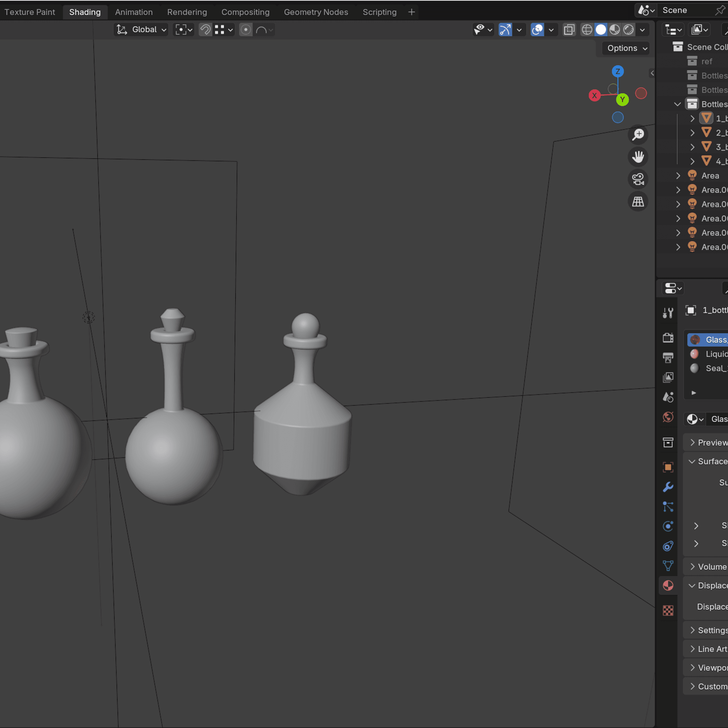Toggle proportional editing button
728x728 pixels.
(246, 30)
